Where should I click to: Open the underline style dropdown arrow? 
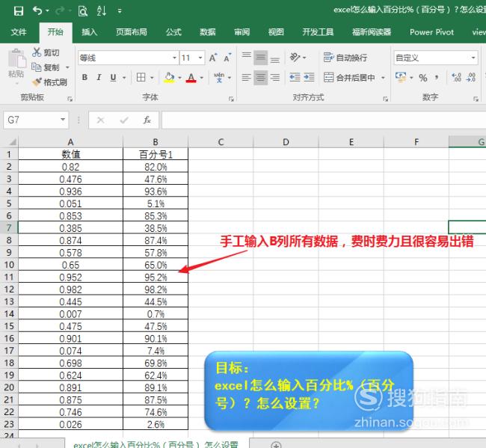(124, 78)
